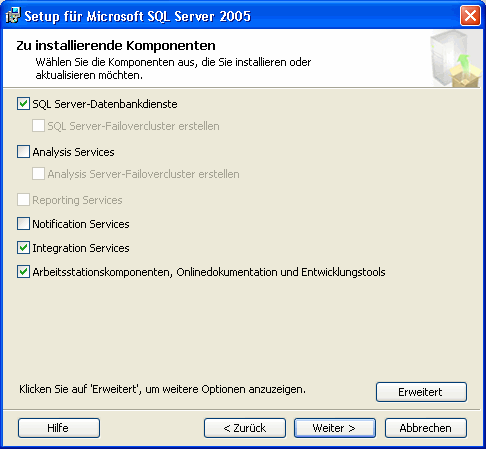The height and width of the screenshot is (449, 486).
Task: Toggle Arbeitsstationskomponenten, Onlinedokumentation und Entwicklungstools checkbox
Action: click(23, 272)
